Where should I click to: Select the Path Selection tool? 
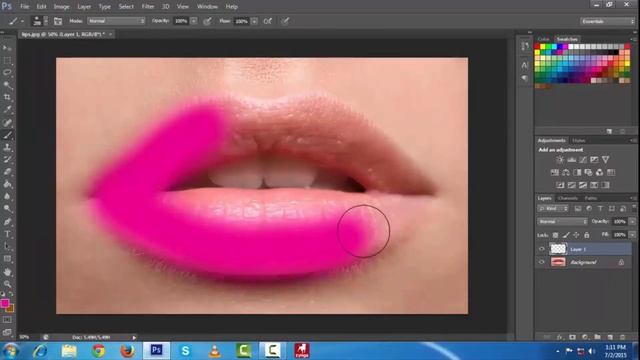[x=7, y=246]
